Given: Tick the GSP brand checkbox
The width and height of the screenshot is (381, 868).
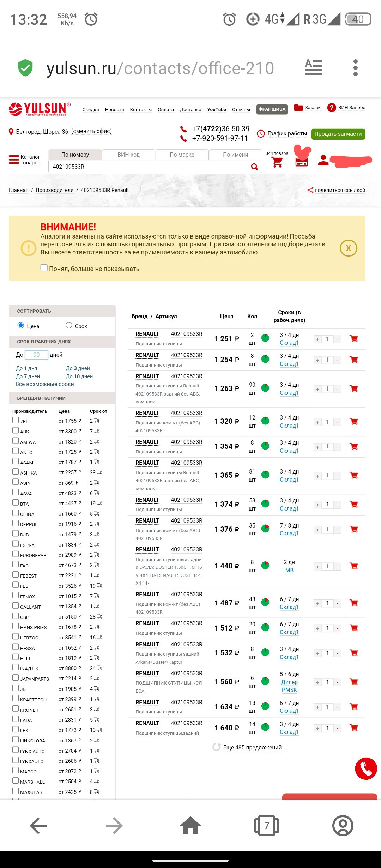Looking at the screenshot, I should 16,616.
